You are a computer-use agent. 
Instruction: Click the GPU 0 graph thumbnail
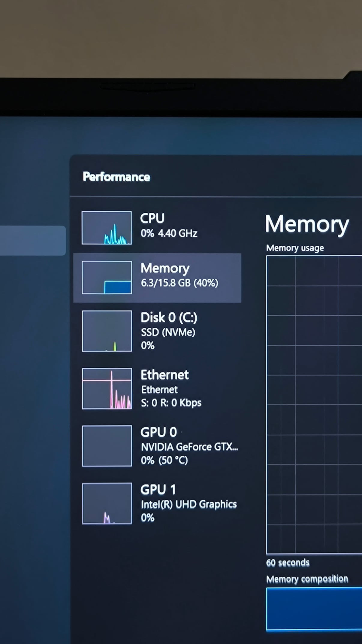107,446
